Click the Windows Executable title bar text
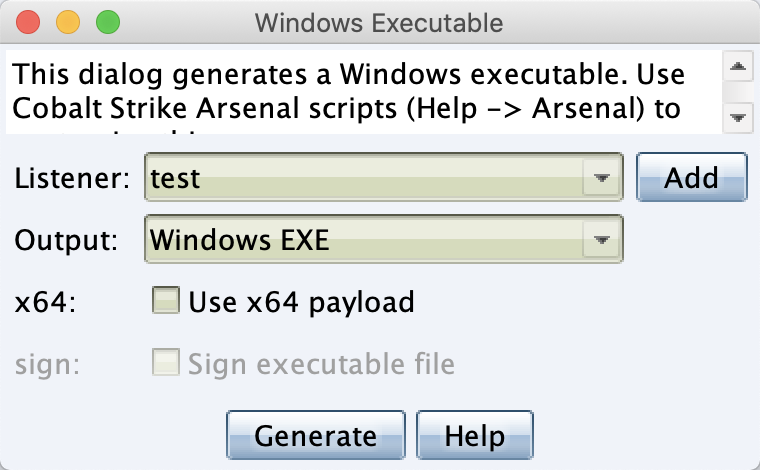The image size is (760, 470). [379, 21]
